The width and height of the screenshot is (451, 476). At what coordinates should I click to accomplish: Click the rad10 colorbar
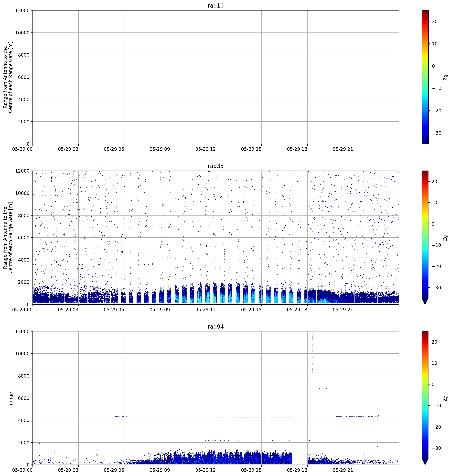[425, 77]
